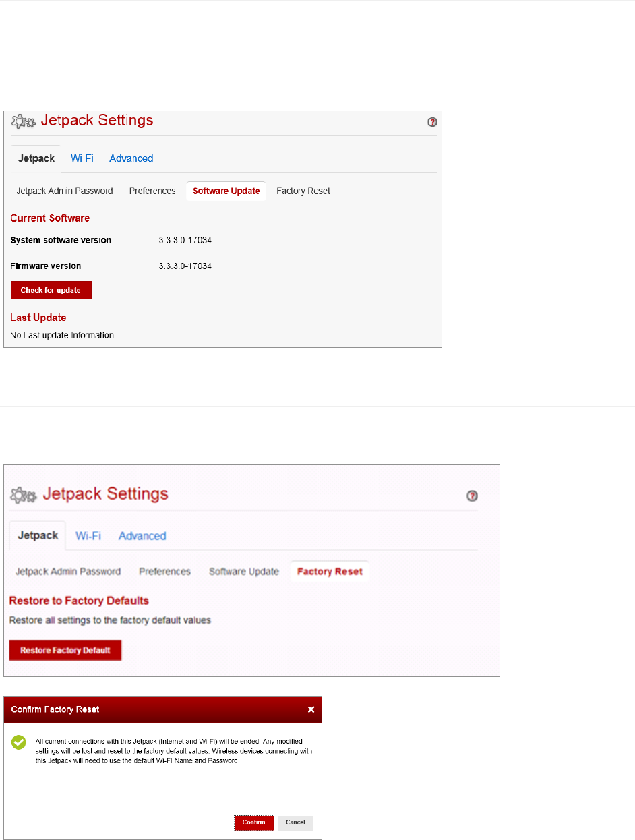Open help icon in Factory Reset panel
Screen dimensions: 635x840
point(473,496)
